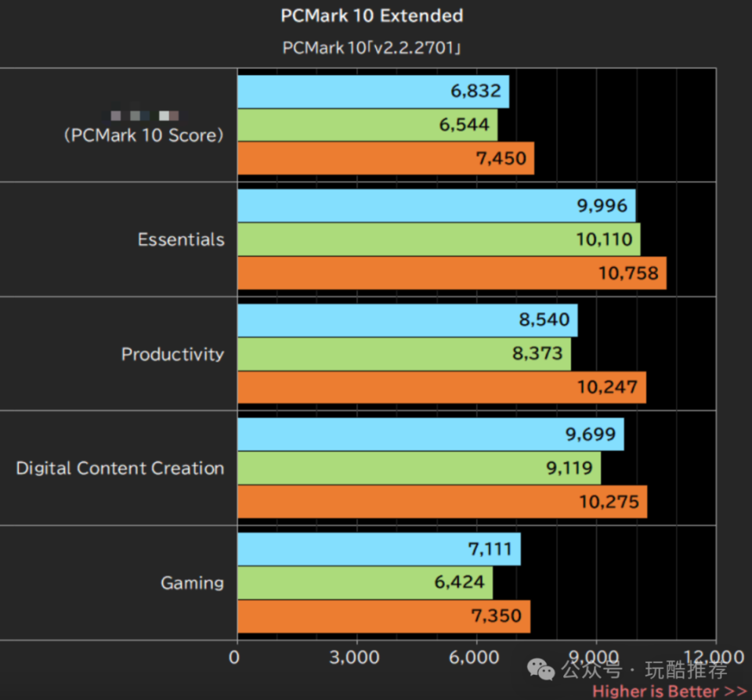Select the Essentials value "9,996"

(602, 206)
